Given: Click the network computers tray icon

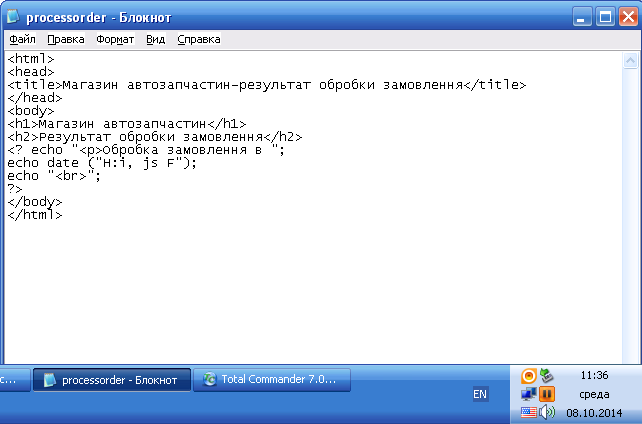Looking at the screenshot, I should [x=529, y=394].
